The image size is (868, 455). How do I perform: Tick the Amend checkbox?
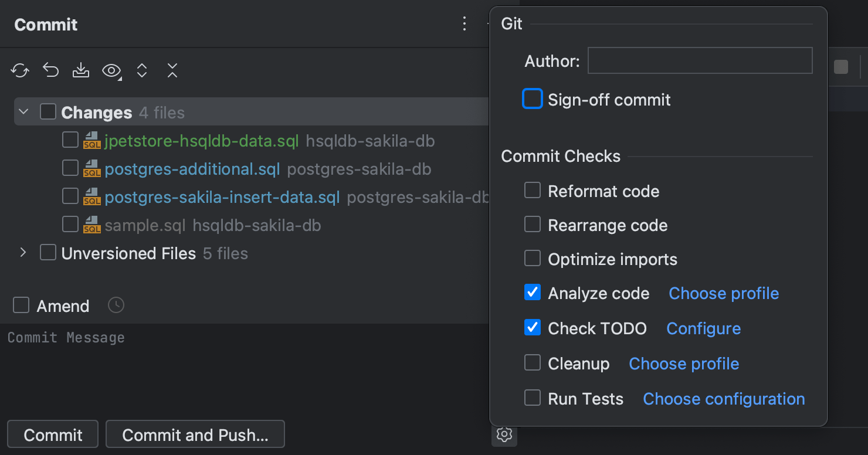pyautogui.click(x=22, y=305)
